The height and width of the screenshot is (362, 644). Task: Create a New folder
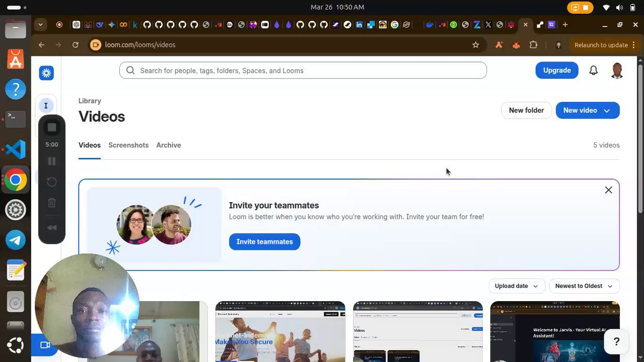coord(526,111)
